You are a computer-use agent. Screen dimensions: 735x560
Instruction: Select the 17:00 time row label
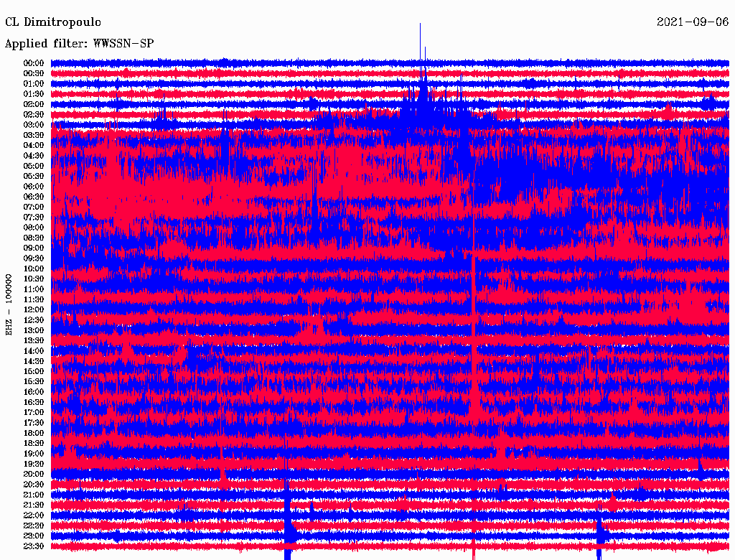[x=34, y=412]
